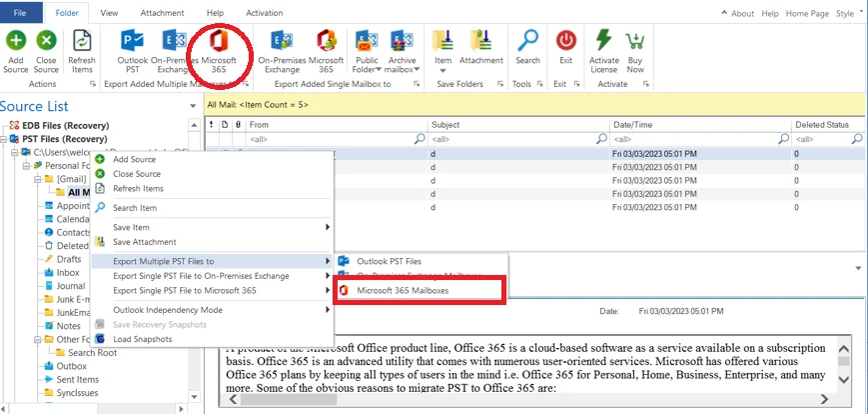The height and width of the screenshot is (414, 868).
Task: Open the Help ribbon tab
Action: coord(215,13)
